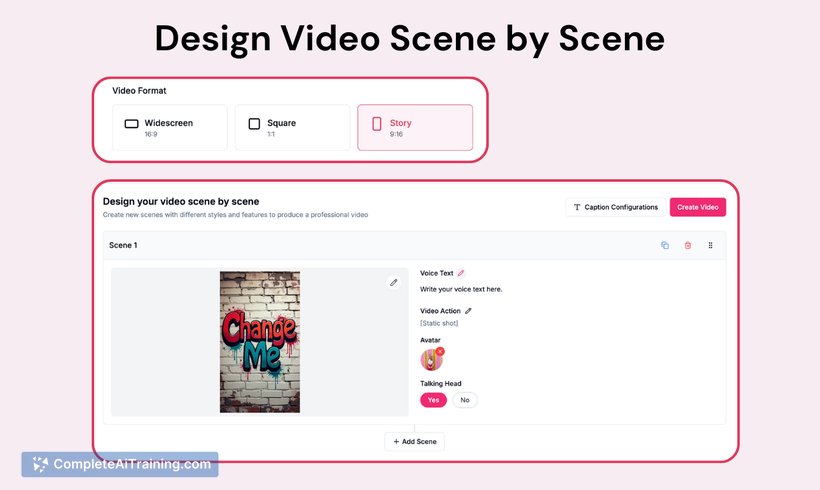The width and height of the screenshot is (820, 490).
Task: Click the Scene 1 header label
Action: coord(123,245)
